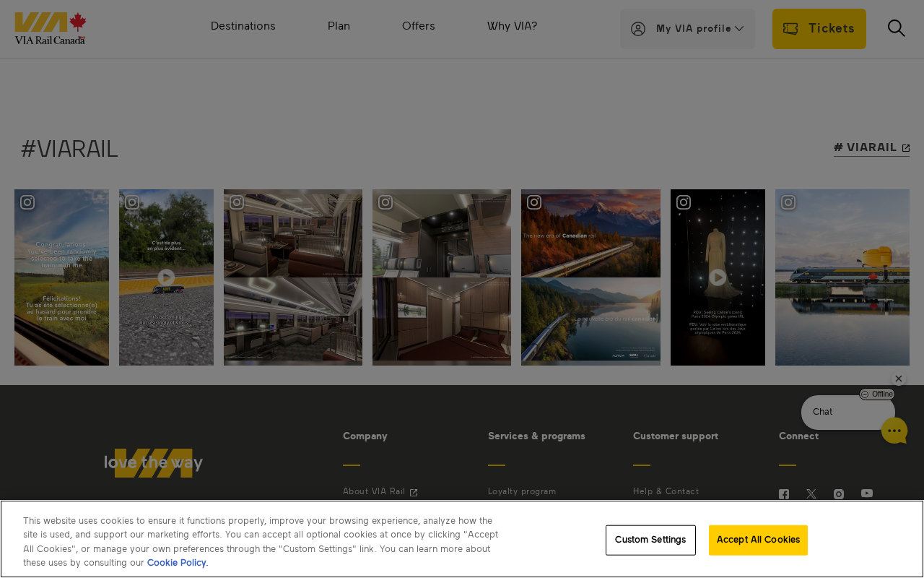
Task: Follow the Cookie Policy link
Action: point(178,563)
